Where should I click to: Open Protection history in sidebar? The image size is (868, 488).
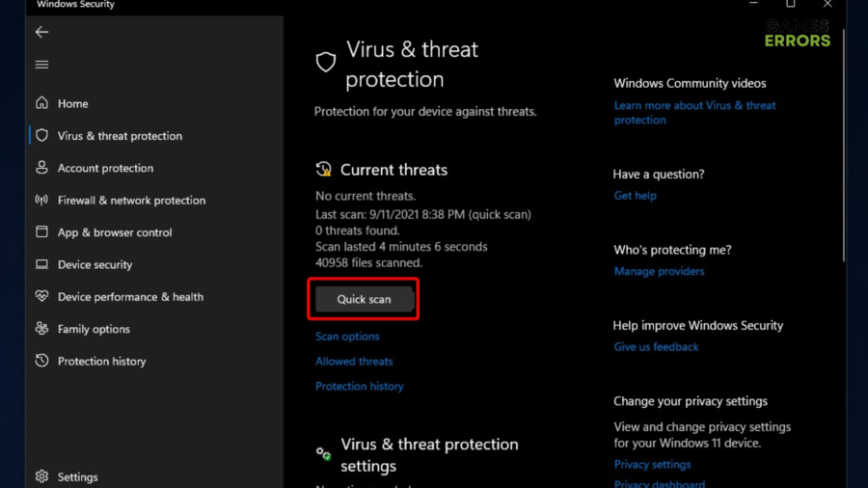[101, 362]
